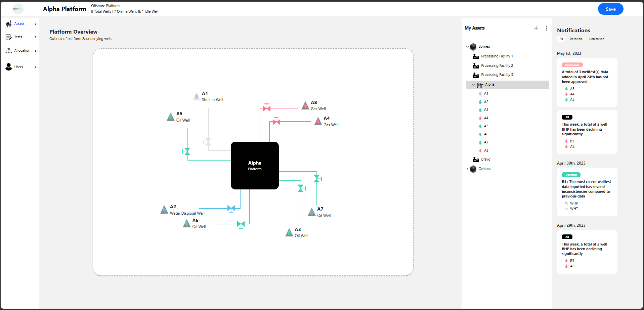Screen dimensions: 644x310
Task: Collapse the Alpha platform node
Action: tap(474, 85)
